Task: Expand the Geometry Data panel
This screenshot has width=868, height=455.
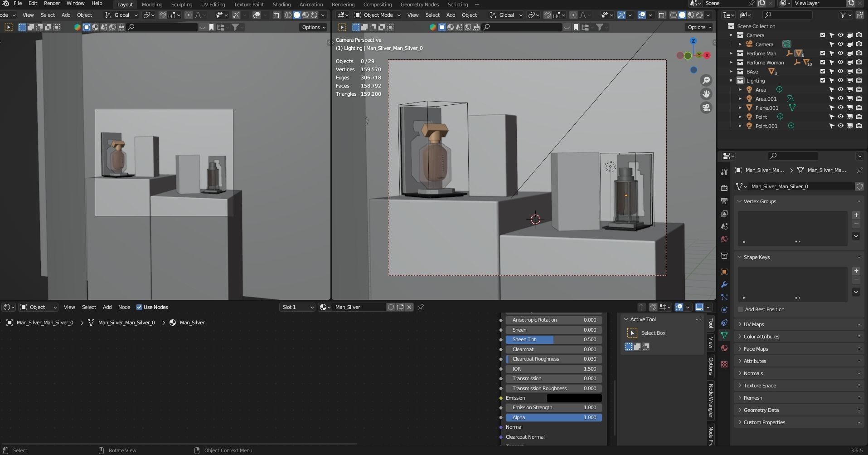Action: pos(761,410)
